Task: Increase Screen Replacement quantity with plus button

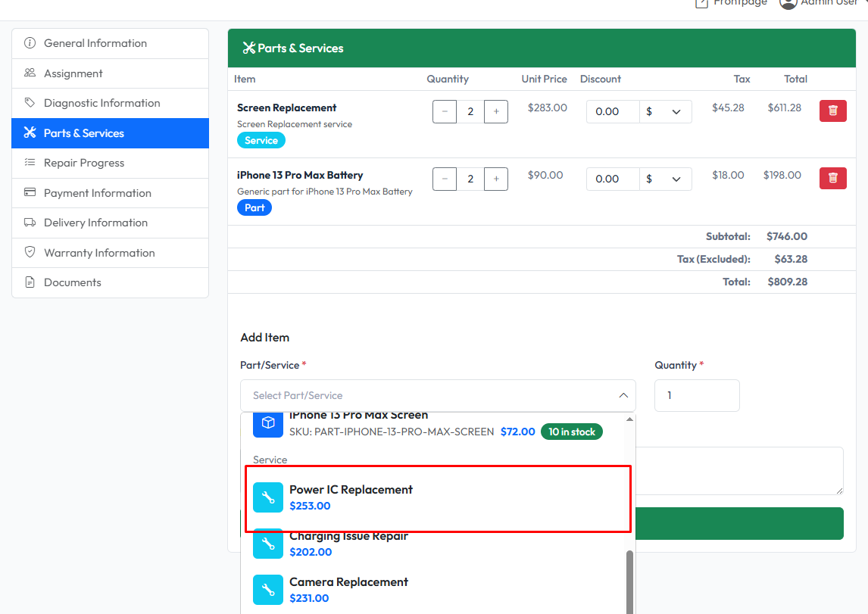Action: 496,111
